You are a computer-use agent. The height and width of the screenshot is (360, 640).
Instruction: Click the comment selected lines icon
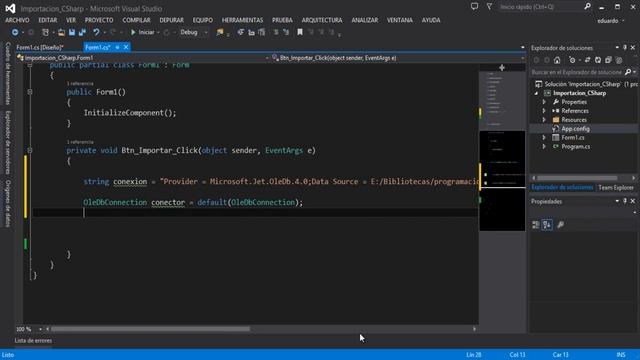276,32
